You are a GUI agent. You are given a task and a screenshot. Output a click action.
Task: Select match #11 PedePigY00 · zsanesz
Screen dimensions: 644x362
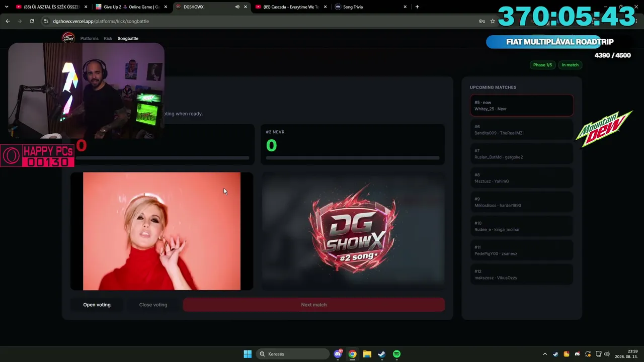point(522,250)
